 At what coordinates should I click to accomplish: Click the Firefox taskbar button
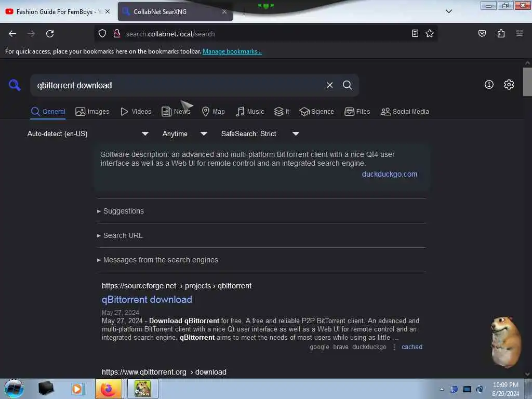109,389
